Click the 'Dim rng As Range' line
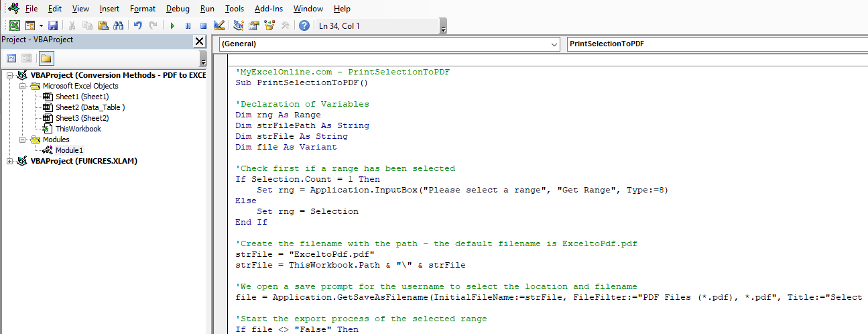 [x=278, y=115]
